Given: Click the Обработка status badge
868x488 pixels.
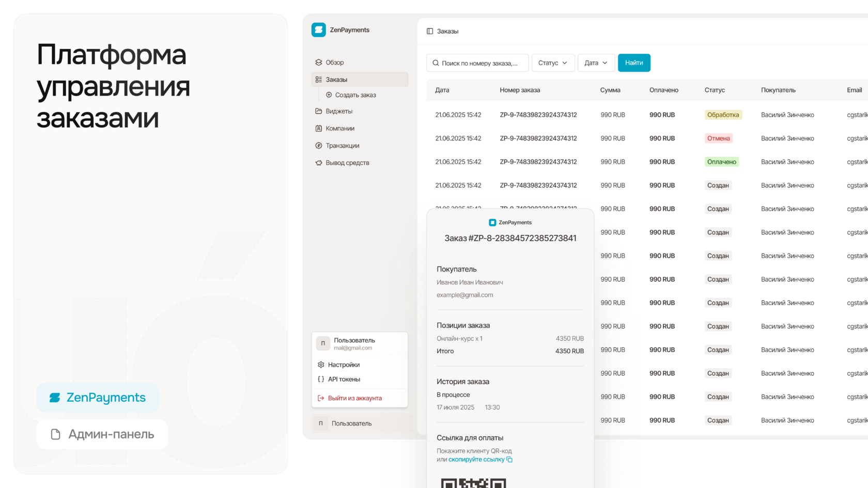Looking at the screenshot, I should coord(723,115).
